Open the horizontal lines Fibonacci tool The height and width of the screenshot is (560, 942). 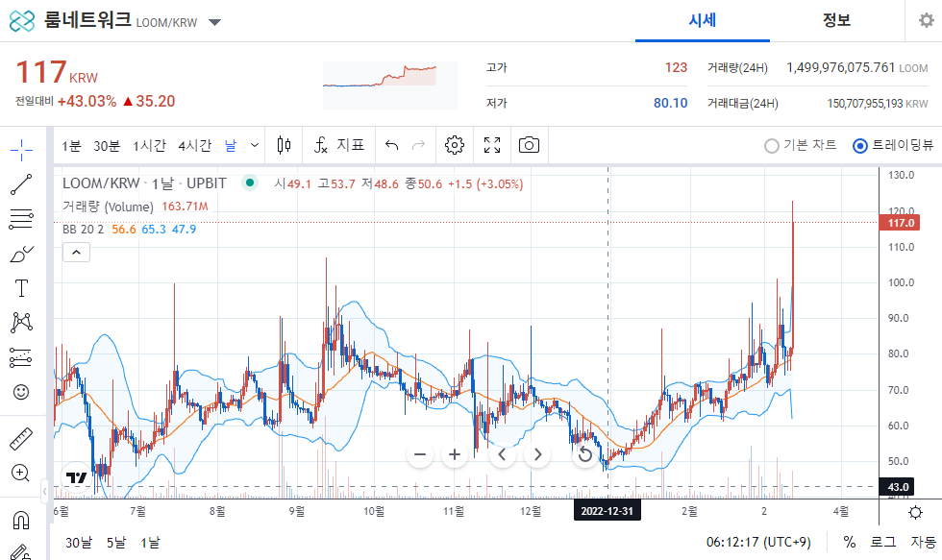tap(21, 219)
